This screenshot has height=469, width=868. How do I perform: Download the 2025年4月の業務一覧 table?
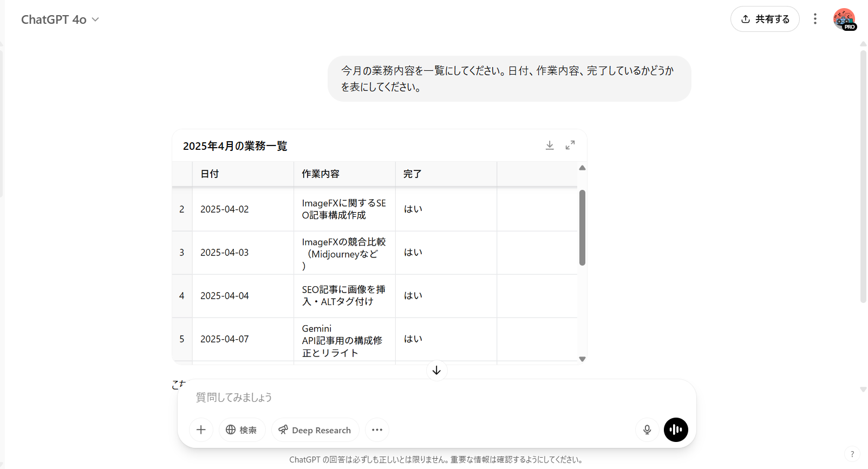pos(550,145)
